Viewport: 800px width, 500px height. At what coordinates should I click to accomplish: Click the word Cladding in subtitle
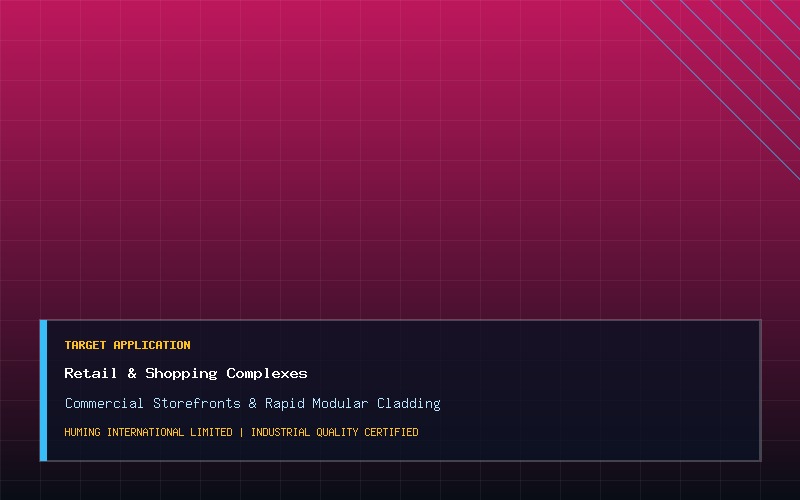409,404
